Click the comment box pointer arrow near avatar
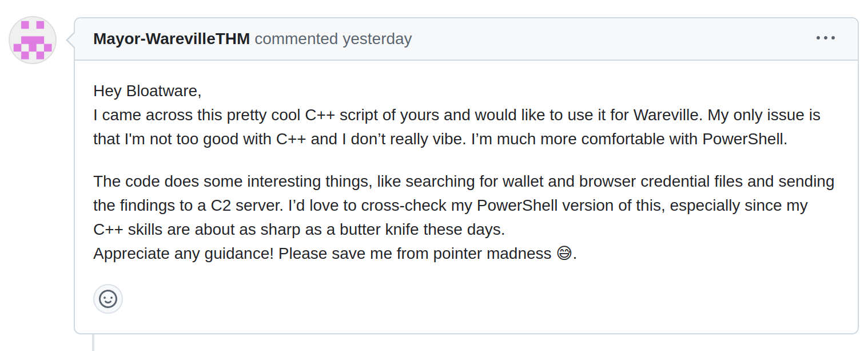This screenshot has width=868, height=351. [70, 40]
